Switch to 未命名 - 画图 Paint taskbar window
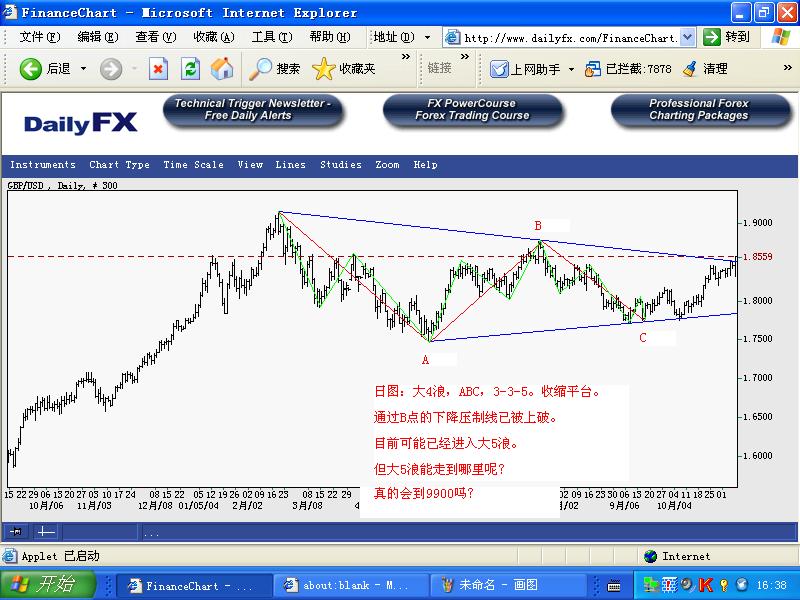800x600 pixels. click(x=508, y=585)
